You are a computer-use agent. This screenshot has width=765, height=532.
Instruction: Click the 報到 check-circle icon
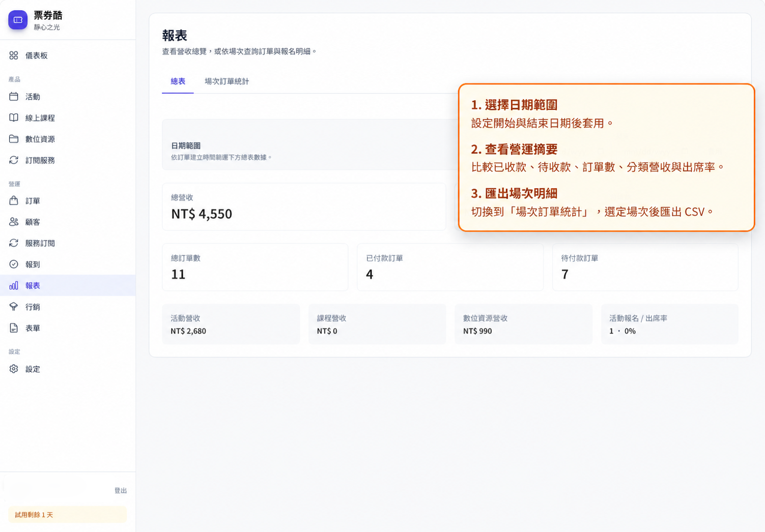[14, 264]
